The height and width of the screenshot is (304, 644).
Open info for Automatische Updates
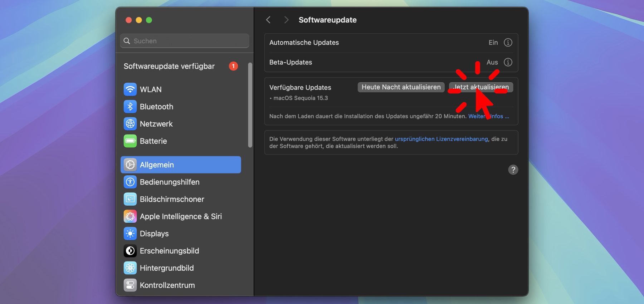tap(508, 43)
